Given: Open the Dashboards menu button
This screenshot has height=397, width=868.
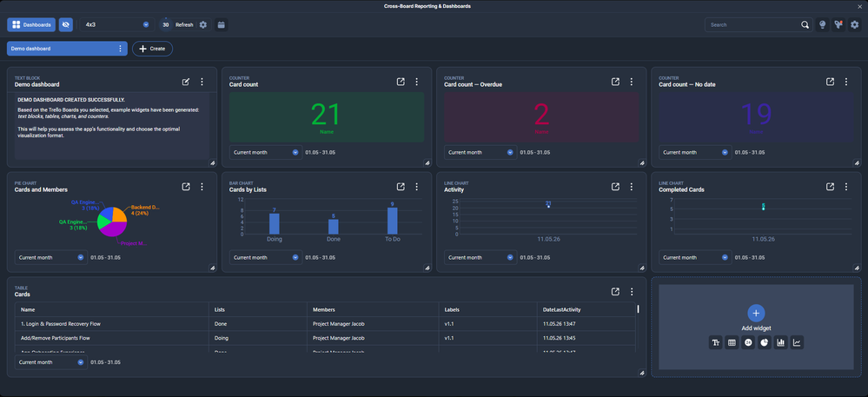Looking at the screenshot, I should pyautogui.click(x=31, y=24).
